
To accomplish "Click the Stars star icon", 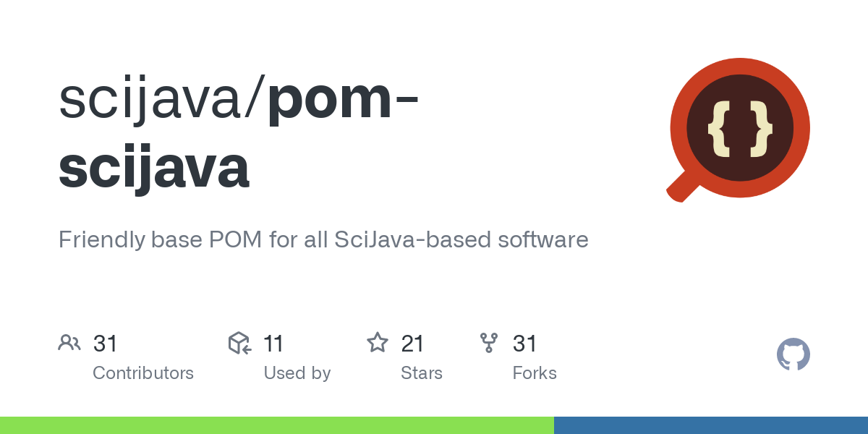I will tap(378, 342).
